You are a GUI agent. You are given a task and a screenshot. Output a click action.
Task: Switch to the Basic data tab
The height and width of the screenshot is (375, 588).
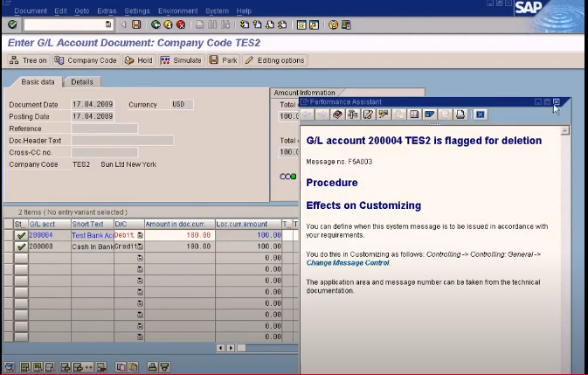[38, 82]
